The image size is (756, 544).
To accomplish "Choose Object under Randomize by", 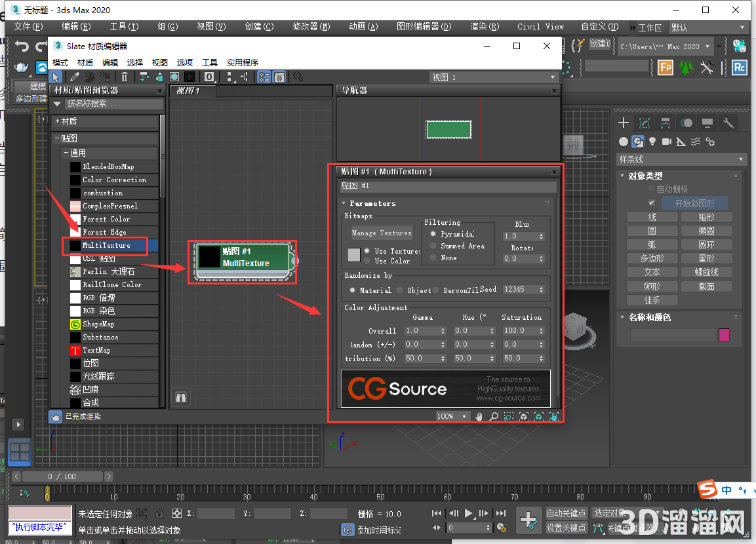I will (x=400, y=290).
